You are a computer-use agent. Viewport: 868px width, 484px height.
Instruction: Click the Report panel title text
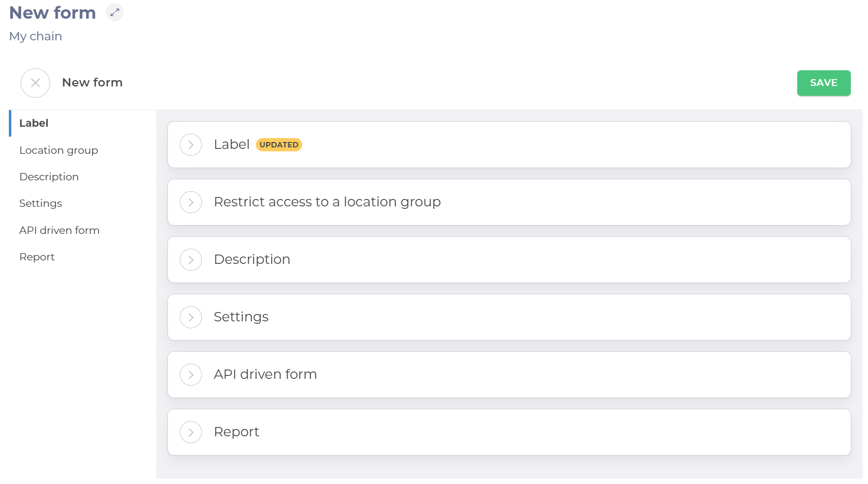[x=236, y=432]
